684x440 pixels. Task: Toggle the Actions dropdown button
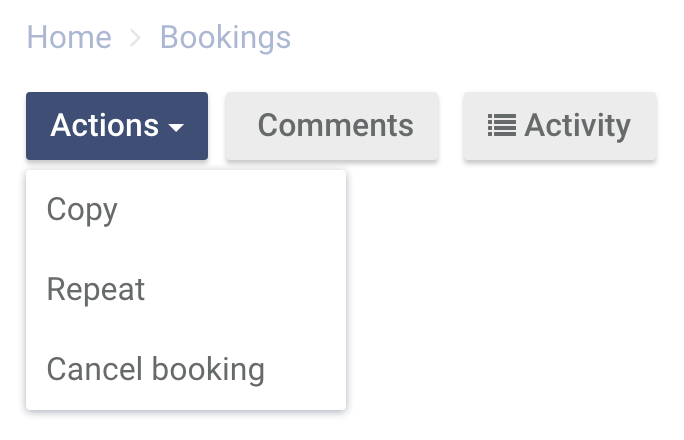[117, 126]
